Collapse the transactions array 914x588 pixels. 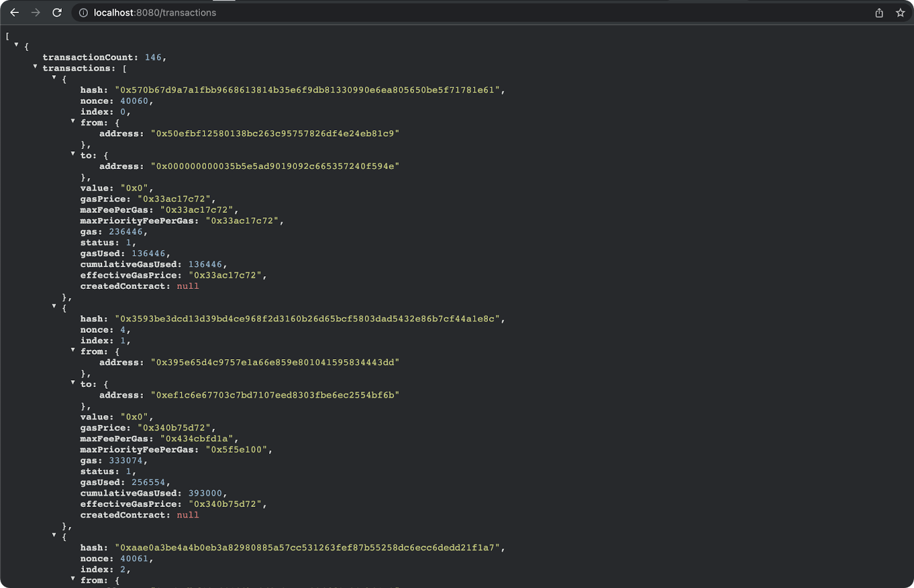point(35,67)
